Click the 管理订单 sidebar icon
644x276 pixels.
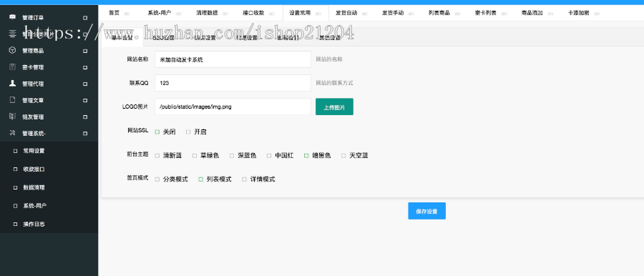[13, 17]
